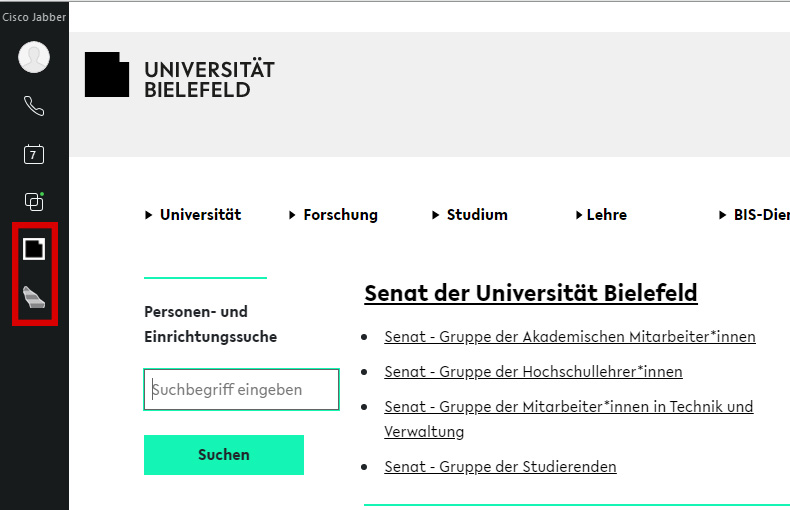Image resolution: width=790 pixels, height=510 pixels.
Task: Open Gruppe der Hochschullehrer*innen link
Action: (x=533, y=372)
